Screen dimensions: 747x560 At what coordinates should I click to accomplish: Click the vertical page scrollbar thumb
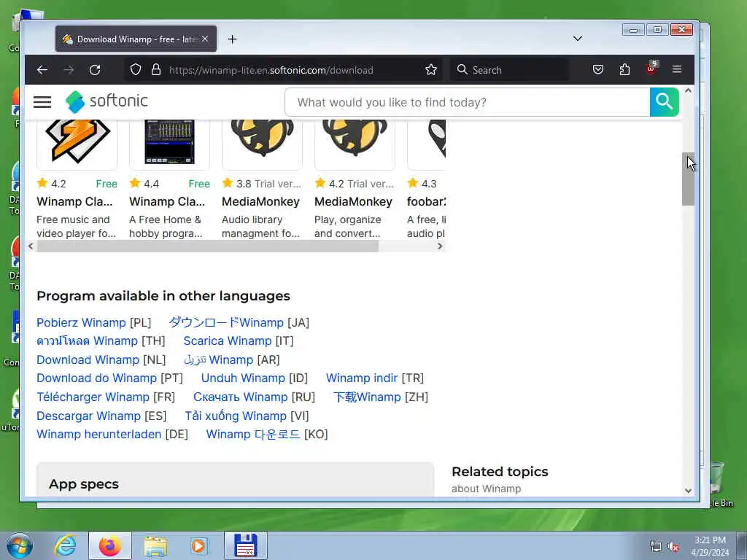[688, 179]
